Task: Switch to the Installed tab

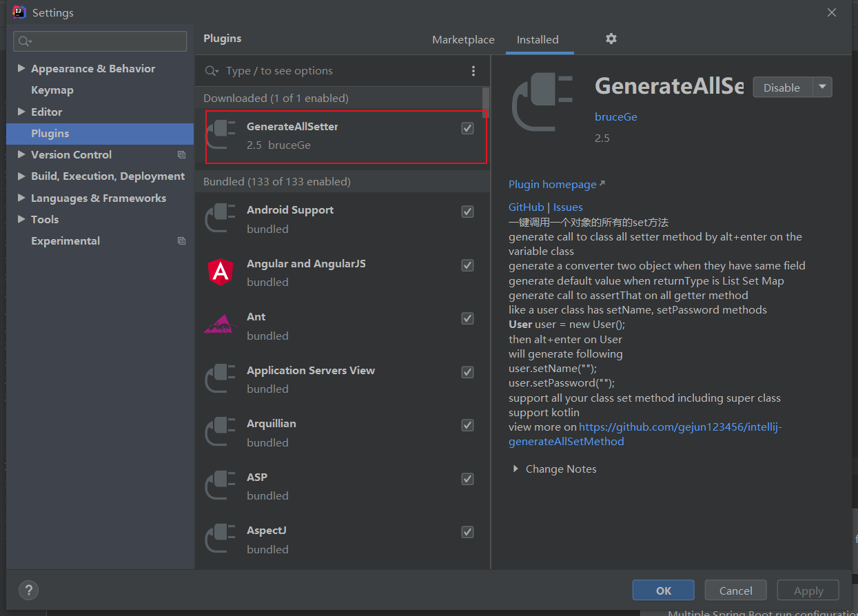Action: coord(538,40)
